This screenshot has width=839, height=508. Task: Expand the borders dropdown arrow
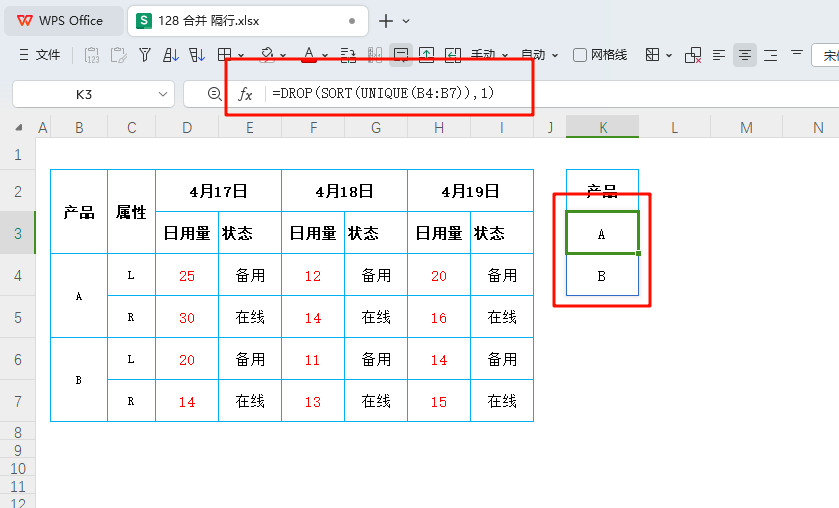(x=241, y=55)
